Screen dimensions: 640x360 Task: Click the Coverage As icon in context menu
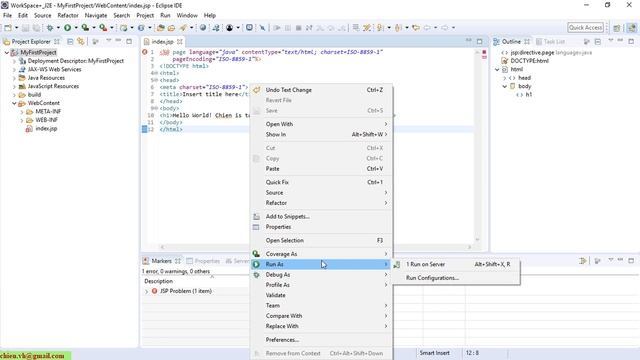click(x=256, y=254)
